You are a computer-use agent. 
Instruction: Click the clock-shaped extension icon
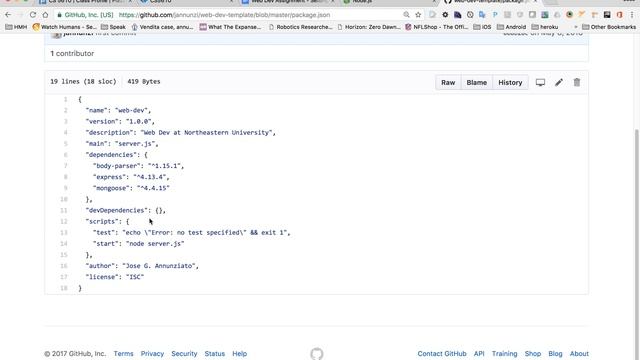470,15
